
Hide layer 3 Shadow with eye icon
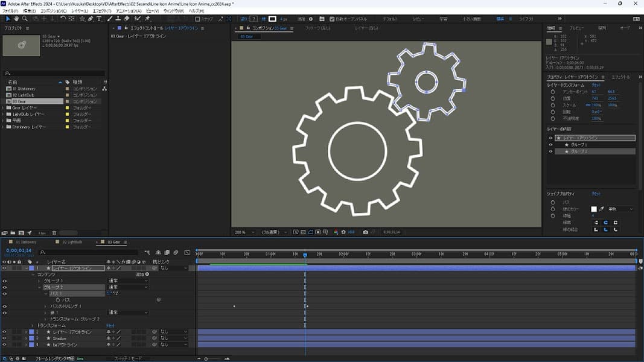tap(4, 338)
